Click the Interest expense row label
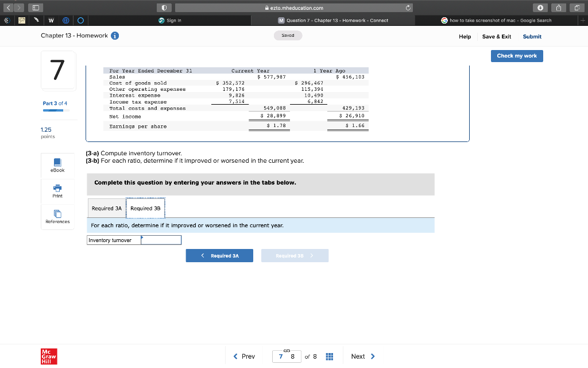Viewport: 588px width, 368px height. [x=134, y=95]
